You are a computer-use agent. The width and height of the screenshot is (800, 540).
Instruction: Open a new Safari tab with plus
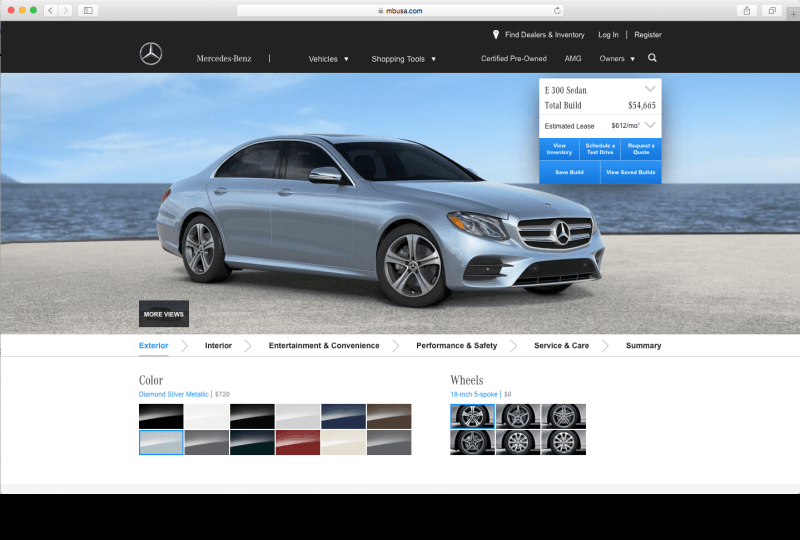point(793,14)
